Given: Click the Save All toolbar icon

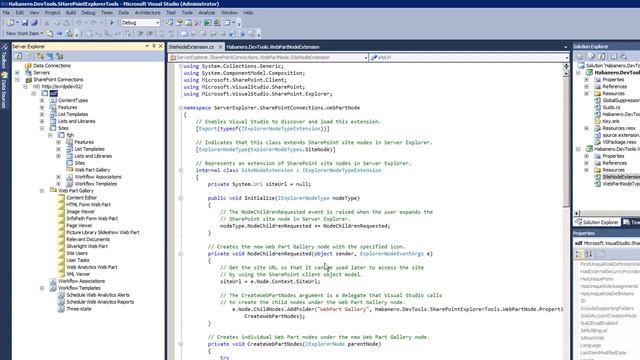Looking at the screenshot, I should click(x=34, y=23).
